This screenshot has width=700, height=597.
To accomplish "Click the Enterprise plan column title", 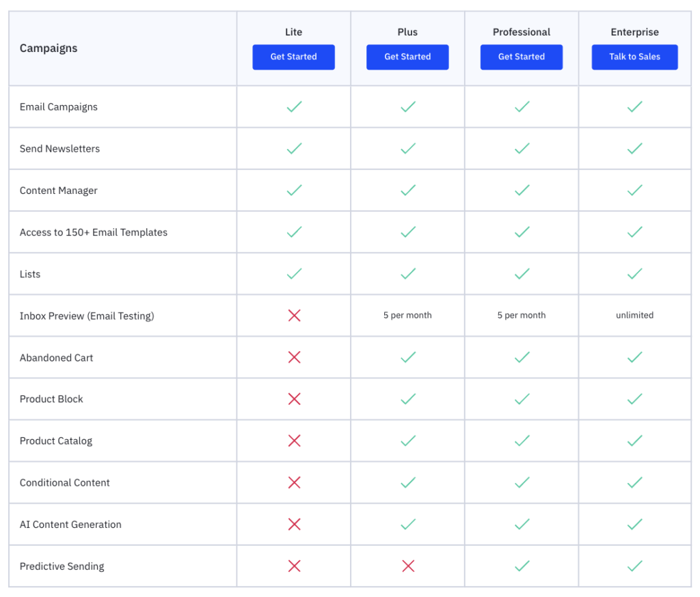I will pyautogui.click(x=634, y=32).
